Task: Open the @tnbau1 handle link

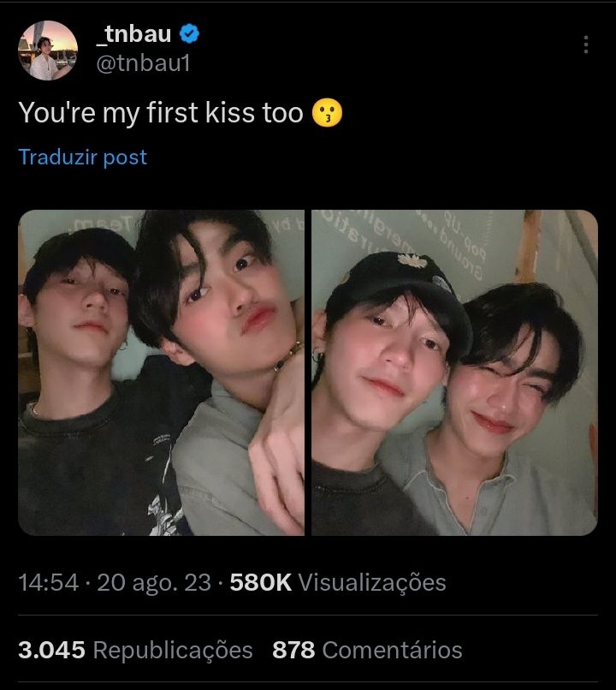Action: point(144,63)
